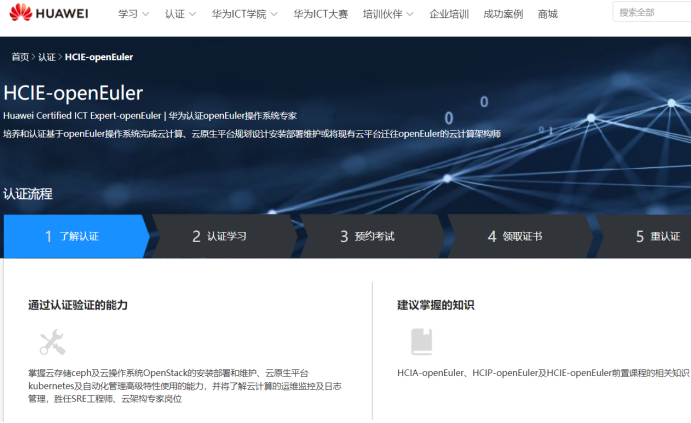691x423 pixels.
Task: Expand the 华为ICT学院 menu
Action: pyautogui.click(x=245, y=14)
